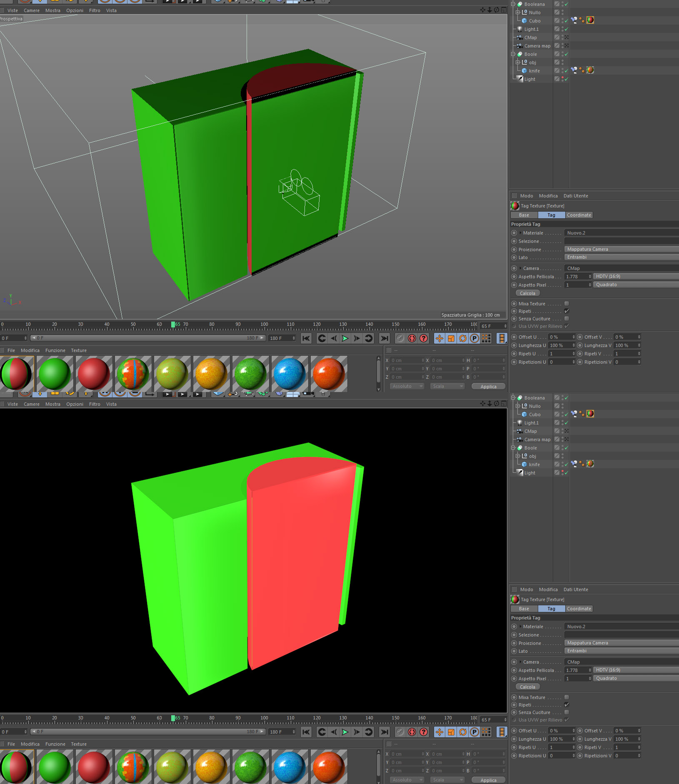Select plain red material in lower material manager
Image resolution: width=679 pixels, height=784 pixels.
(x=94, y=767)
